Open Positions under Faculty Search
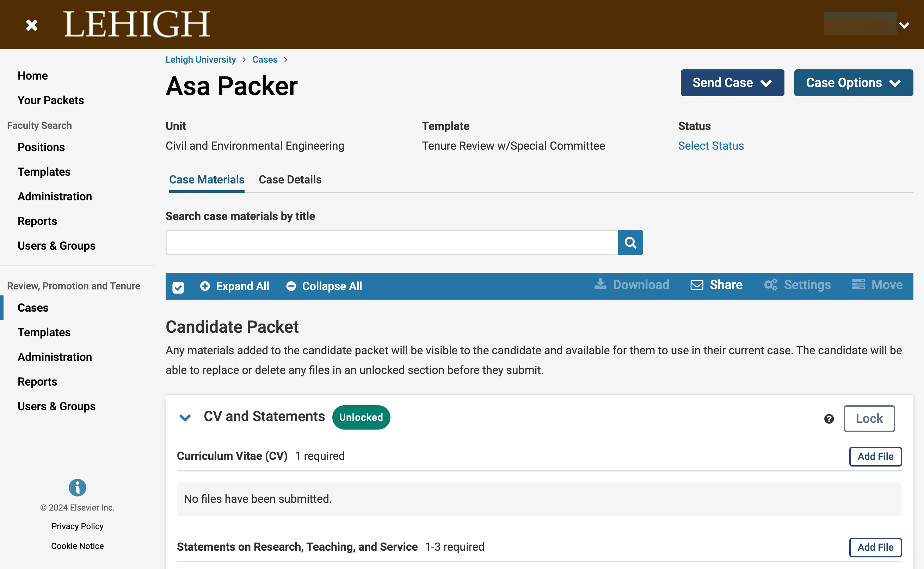This screenshot has width=924, height=569. 41,147
